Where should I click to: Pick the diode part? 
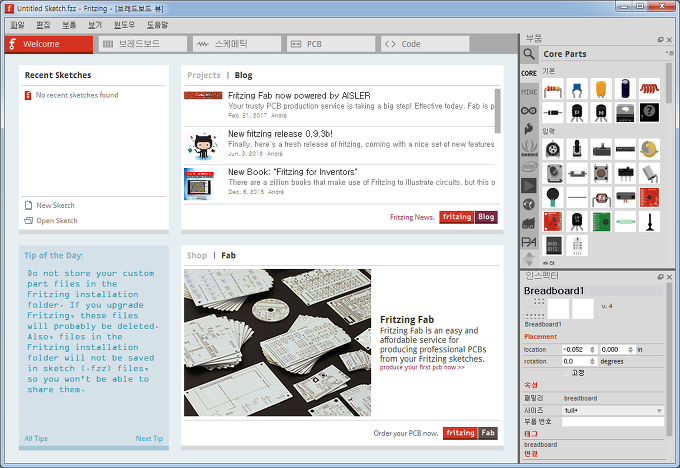point(553,113)
